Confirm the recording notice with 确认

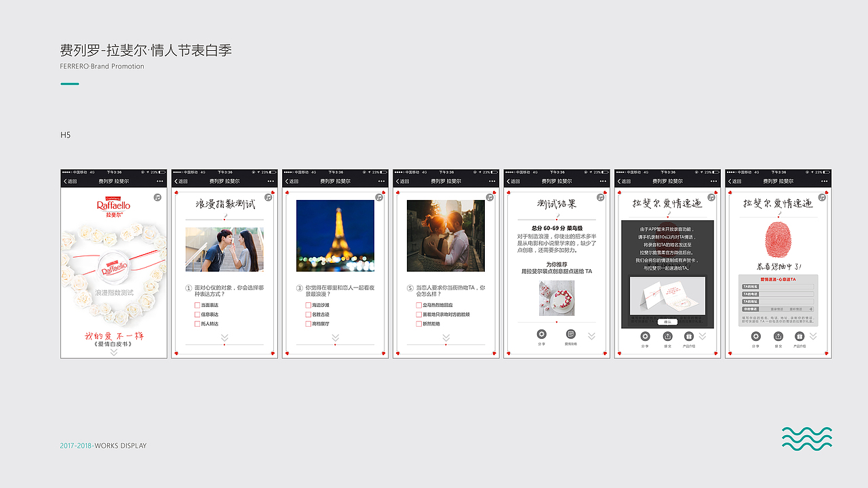[667, 321]
